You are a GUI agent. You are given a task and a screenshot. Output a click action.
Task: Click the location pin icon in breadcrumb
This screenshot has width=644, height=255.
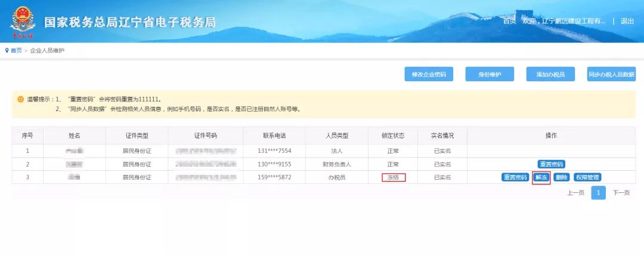coord(7,51)
